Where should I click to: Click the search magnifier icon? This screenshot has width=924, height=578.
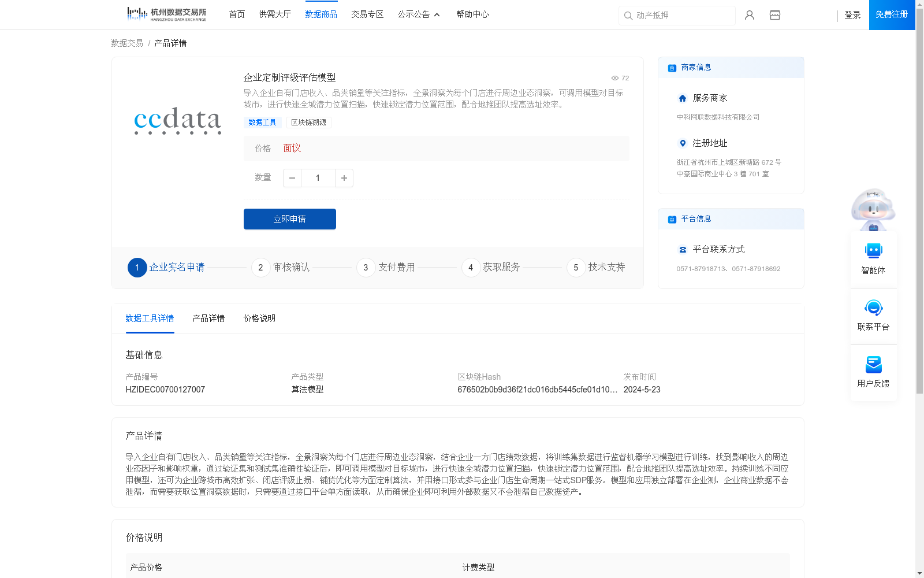(x=628, y=16)
